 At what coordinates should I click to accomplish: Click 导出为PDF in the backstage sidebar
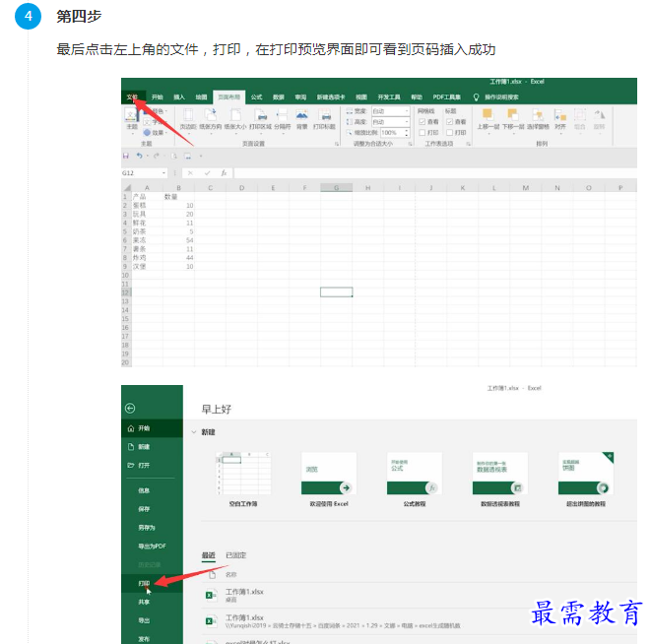click(x=152, y=546)
